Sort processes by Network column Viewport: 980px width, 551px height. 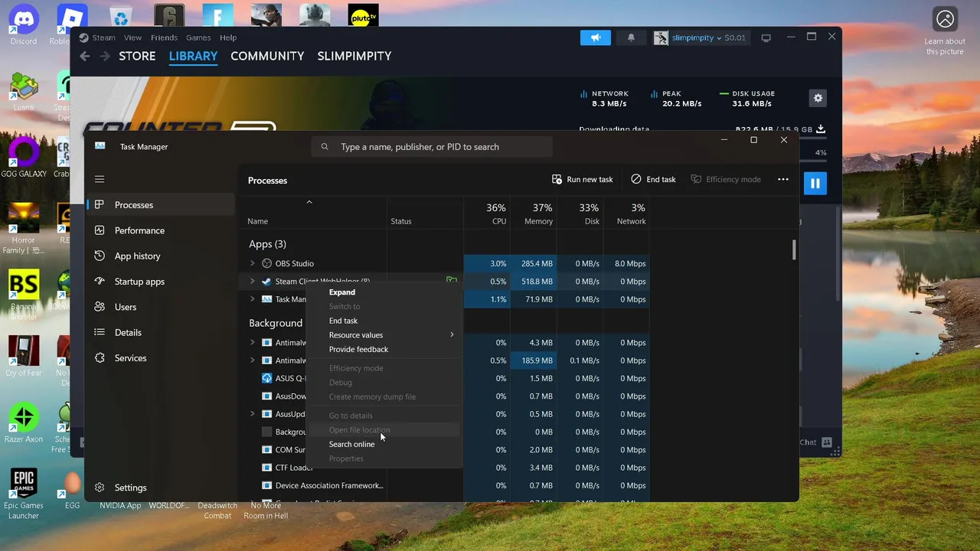click(x=627, y=214)
